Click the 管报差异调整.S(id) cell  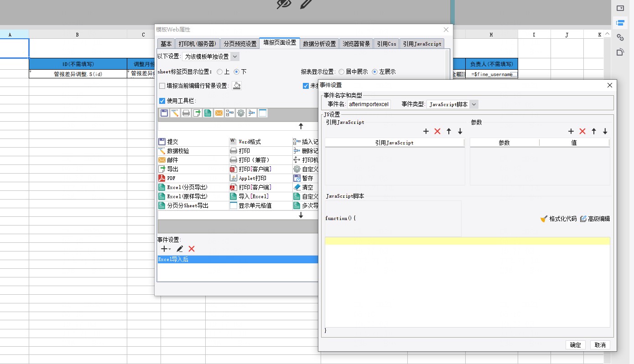(x=78, y=74)
